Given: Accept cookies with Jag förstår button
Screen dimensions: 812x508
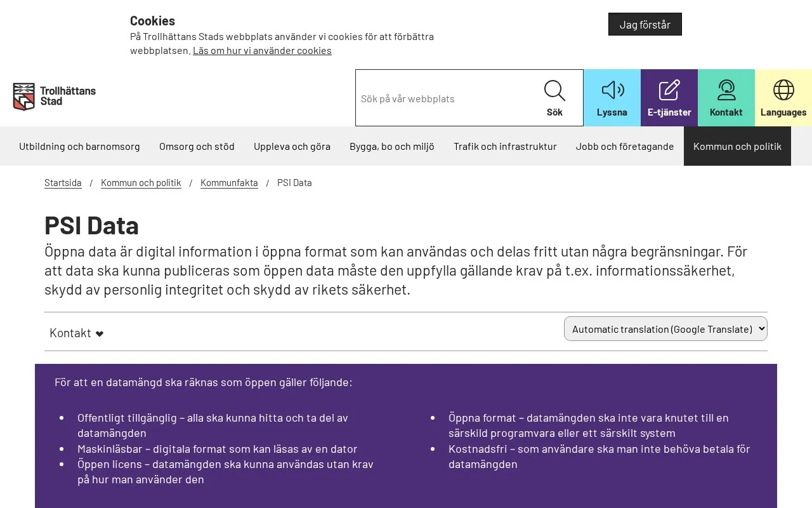Looking at the screenshot, I should (x=645, y=24).
